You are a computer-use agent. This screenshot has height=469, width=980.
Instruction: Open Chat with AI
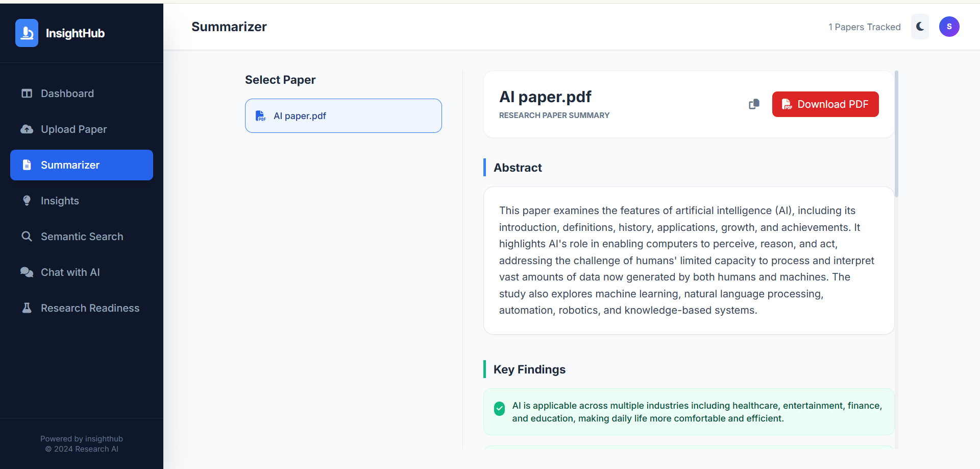point(82,272)
